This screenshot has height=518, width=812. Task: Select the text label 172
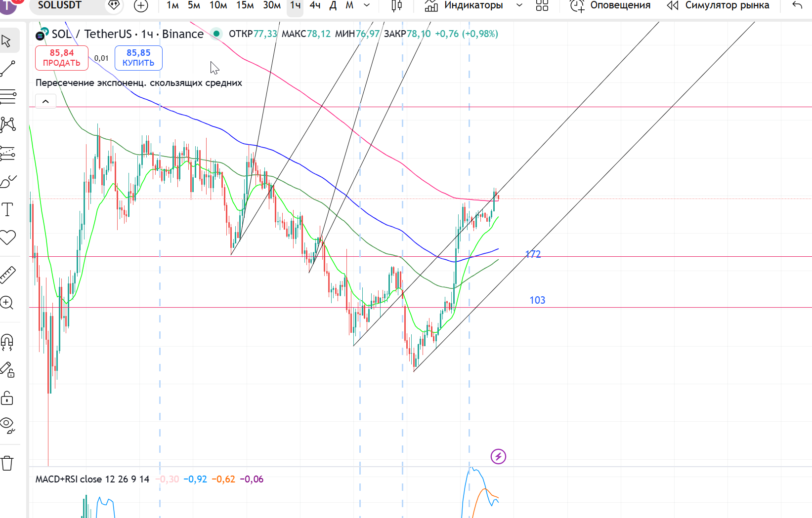(x=533, y=254)
